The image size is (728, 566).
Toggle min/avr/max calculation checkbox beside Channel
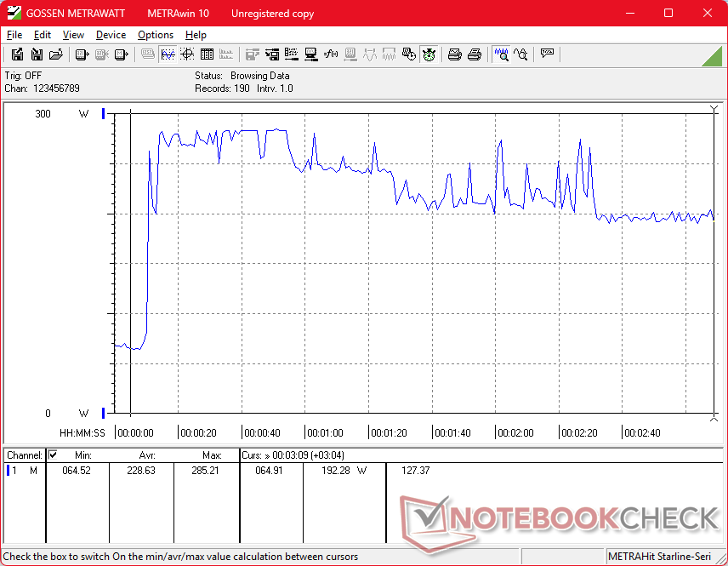point(53,455)
